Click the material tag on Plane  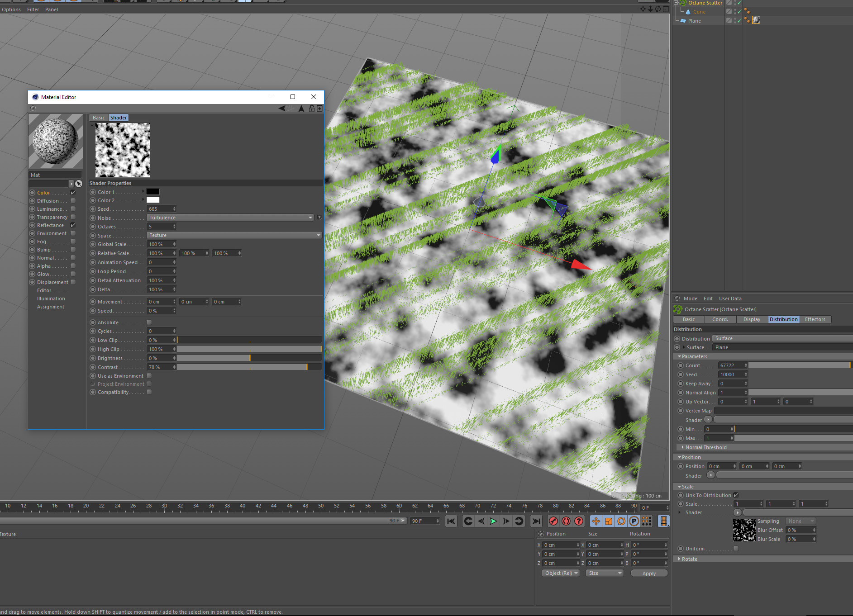click(x=756, y=20)
